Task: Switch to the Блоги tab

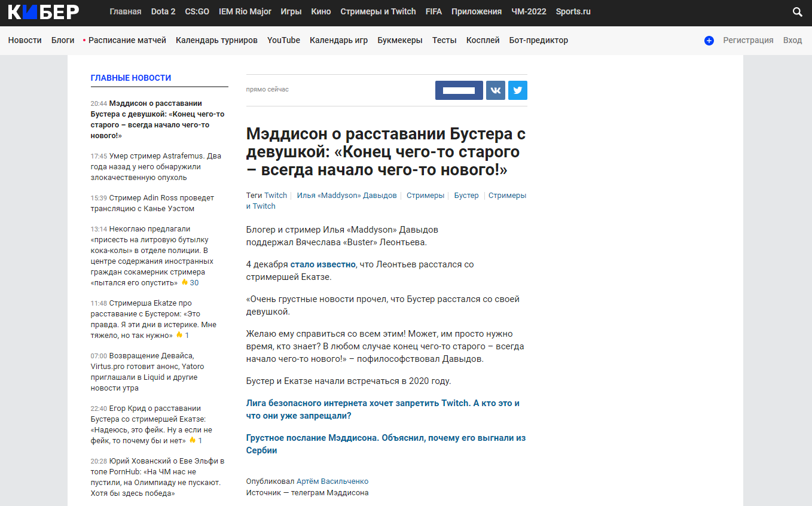Action: pyautogui.click(x=63, y=40)
